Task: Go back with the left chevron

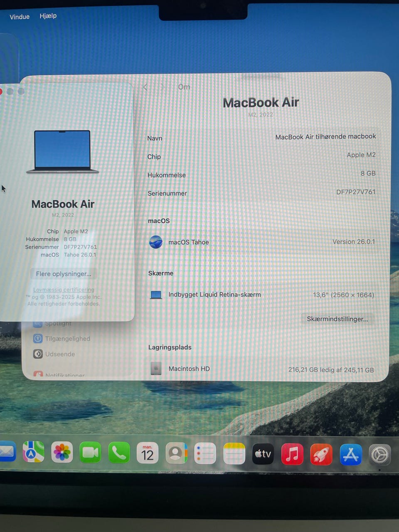Action: pos(145,87)
